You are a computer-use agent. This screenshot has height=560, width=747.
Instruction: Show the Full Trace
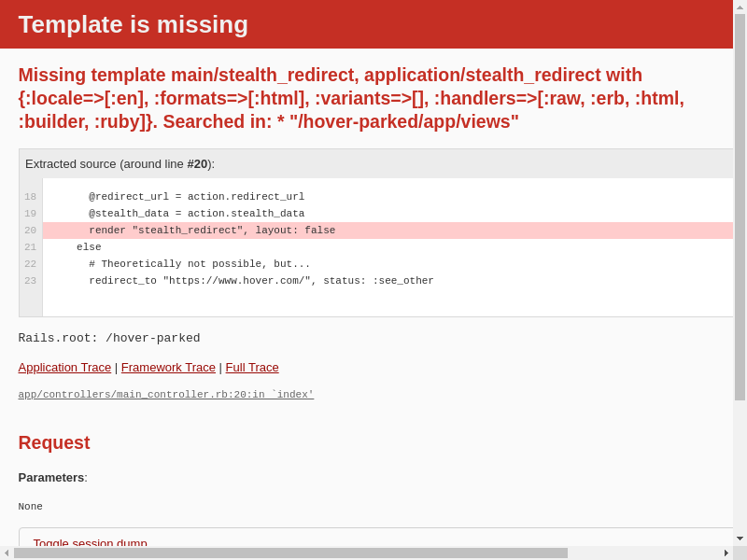[x=252, y=368]
